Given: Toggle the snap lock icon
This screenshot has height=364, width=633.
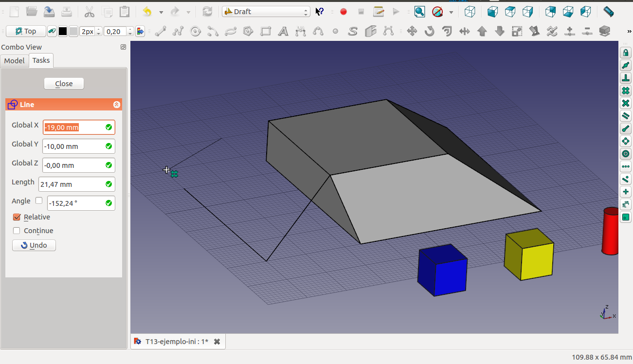Looking at the screenshot, I should tap(626, 53).
